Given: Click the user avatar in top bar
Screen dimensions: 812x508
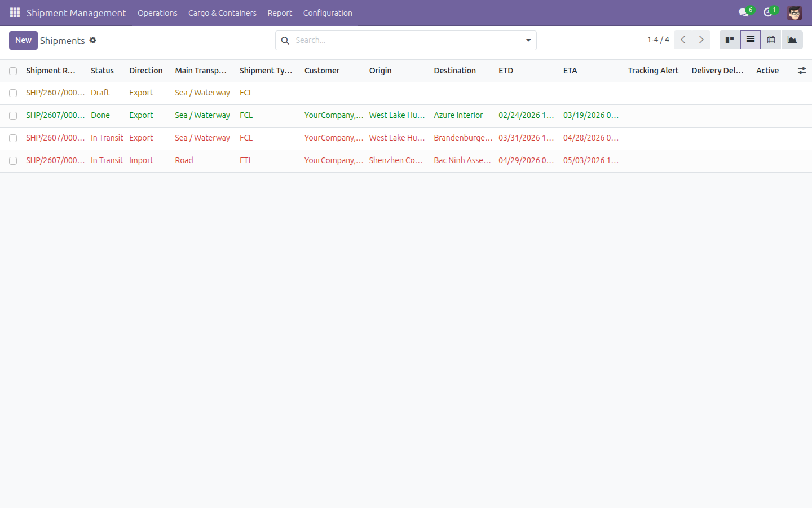Looking at the screenshot, I should click(x=795, y=12).
